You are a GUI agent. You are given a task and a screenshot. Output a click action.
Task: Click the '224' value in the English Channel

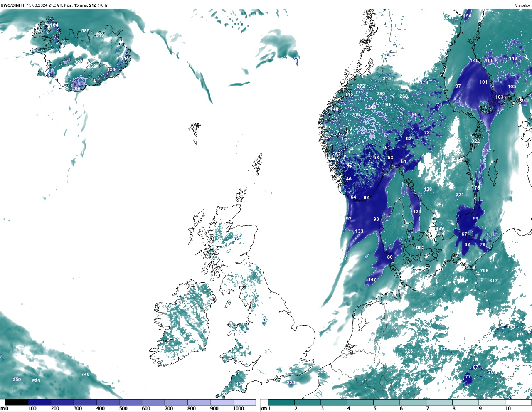tap(291, 383)
